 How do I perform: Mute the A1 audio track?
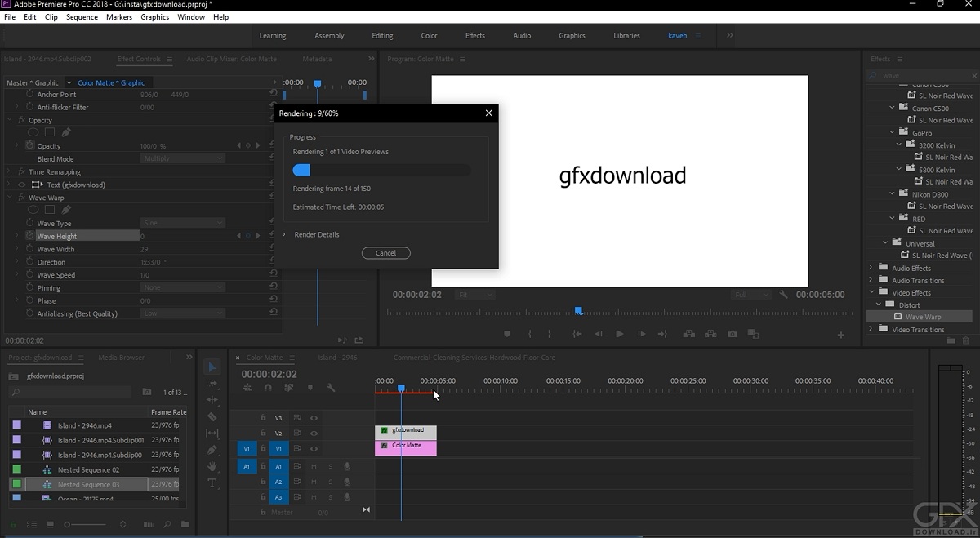point(314,466)
